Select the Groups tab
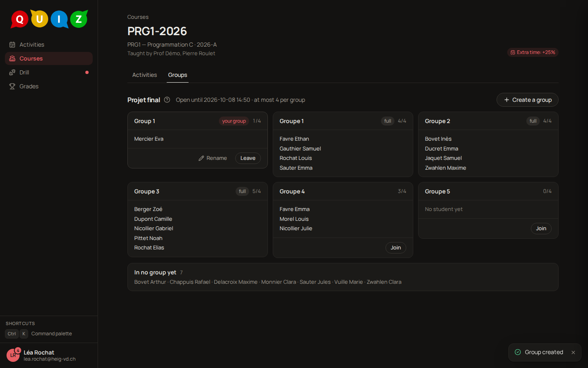 coord(178,75)
